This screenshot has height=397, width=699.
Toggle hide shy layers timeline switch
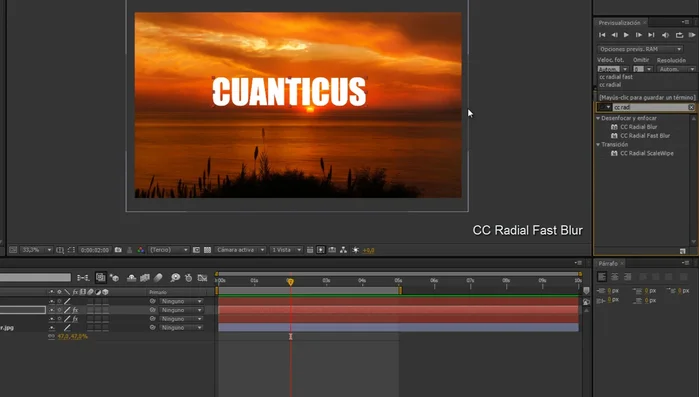[132, 278]
